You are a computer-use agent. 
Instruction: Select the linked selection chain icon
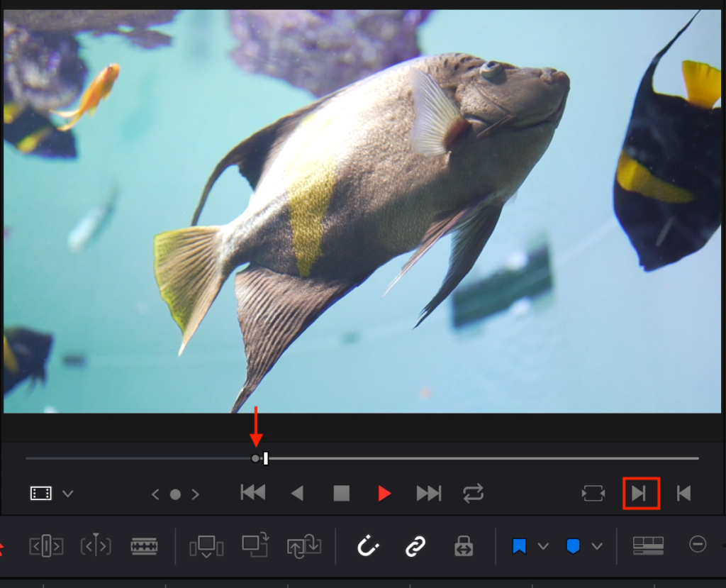pos(415,546)
